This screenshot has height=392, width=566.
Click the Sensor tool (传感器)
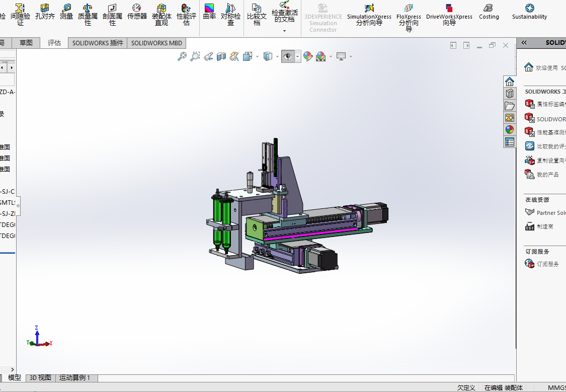tap(137, 12)
